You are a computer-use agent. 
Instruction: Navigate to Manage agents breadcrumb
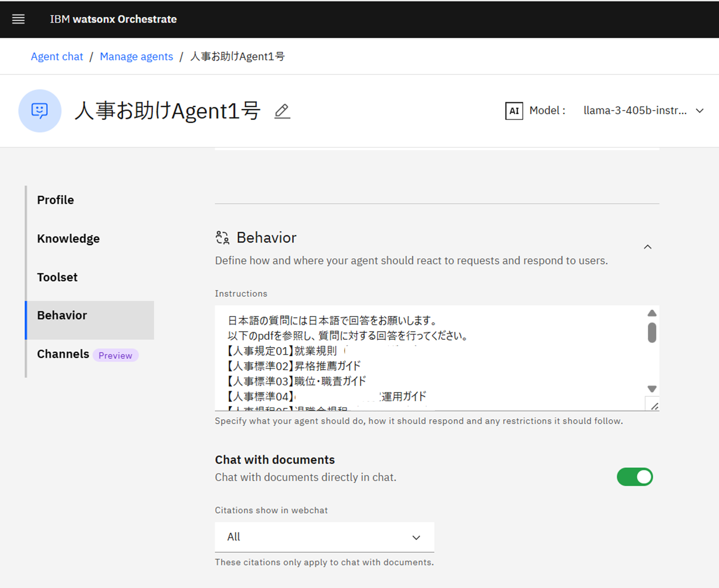(x=136, y=57)
